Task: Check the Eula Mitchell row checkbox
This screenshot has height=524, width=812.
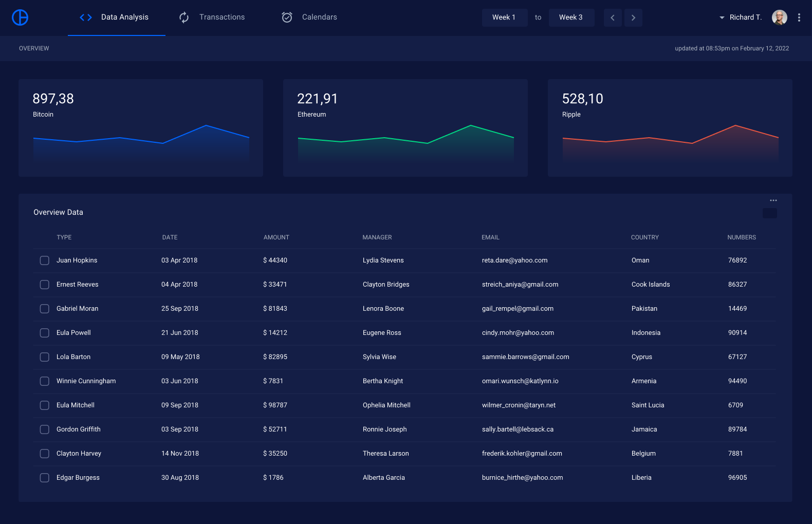Action: coord(45,405)
